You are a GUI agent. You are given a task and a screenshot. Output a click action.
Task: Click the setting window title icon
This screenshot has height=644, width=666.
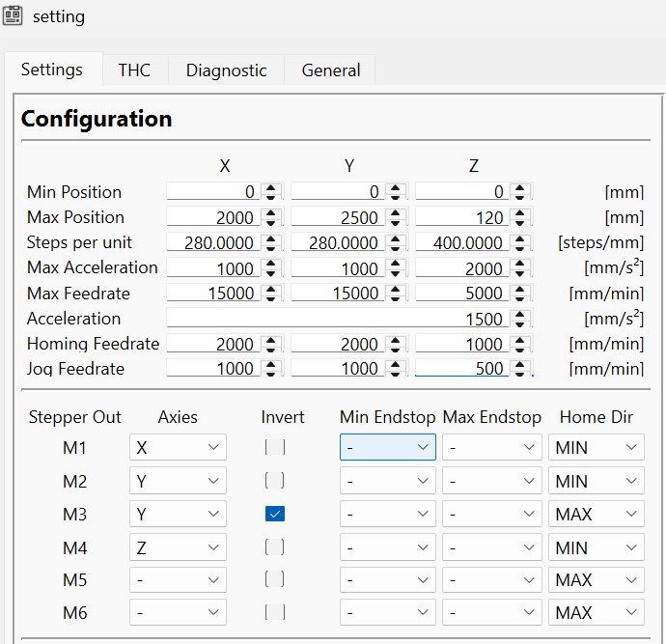tap(14, 16)
